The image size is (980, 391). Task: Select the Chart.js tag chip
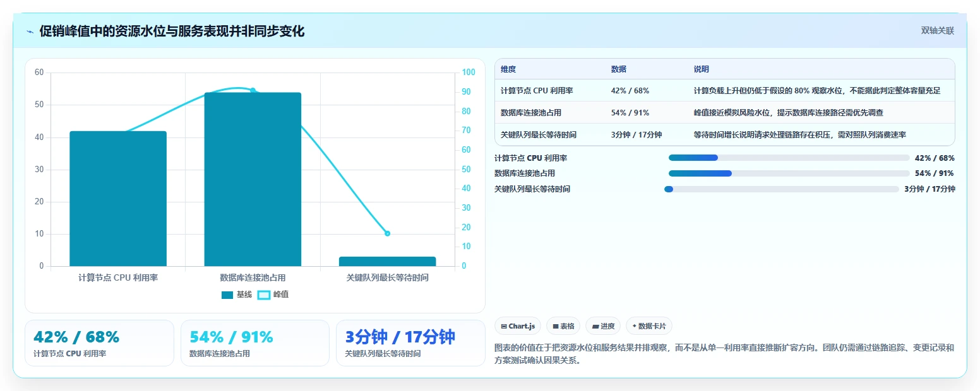(x=518, y=326)
